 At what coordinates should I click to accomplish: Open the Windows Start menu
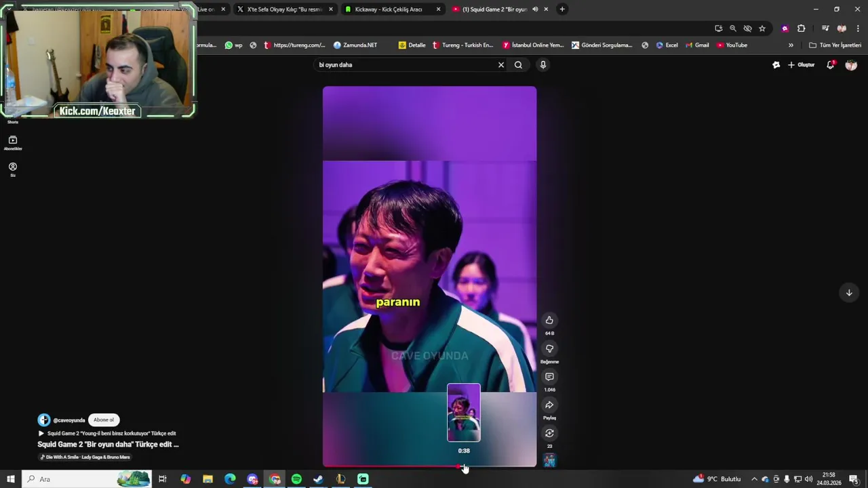(11, 479)
